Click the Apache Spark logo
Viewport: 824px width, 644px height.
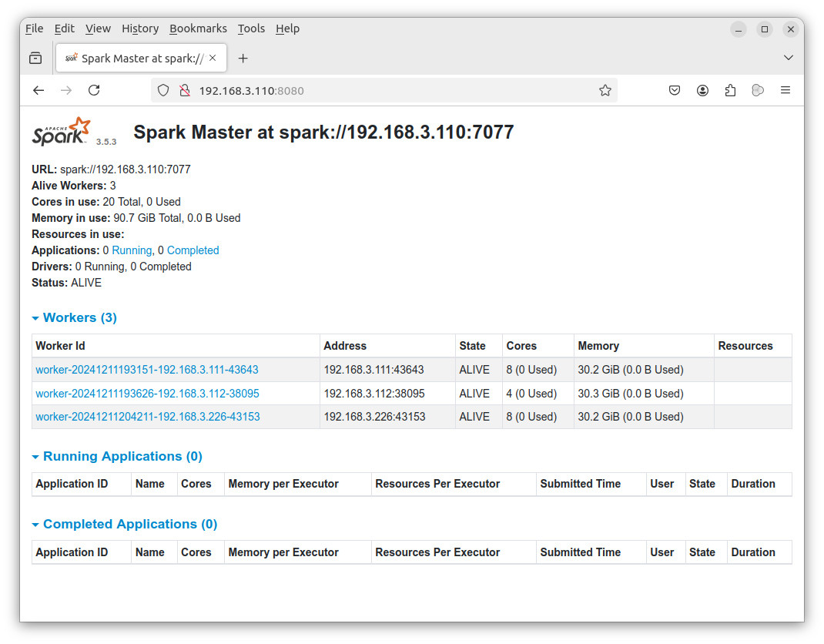click(62, 132)
